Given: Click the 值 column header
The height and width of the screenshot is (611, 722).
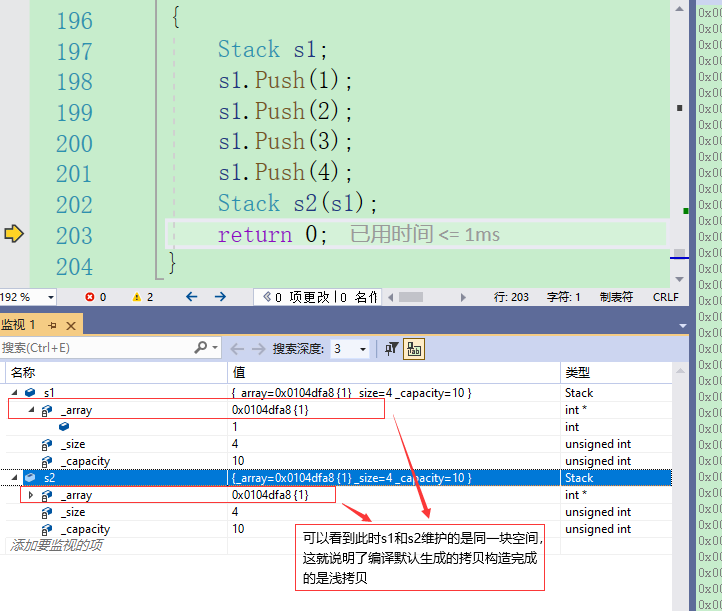Looking at the screenshot, I should pyautogui.click(x=394, y=372).
